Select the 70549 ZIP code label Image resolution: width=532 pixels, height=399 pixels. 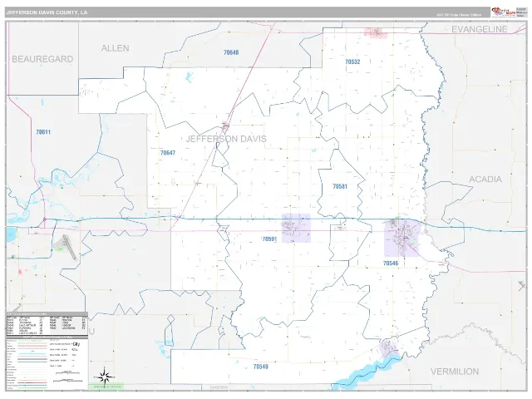pos(260,367)
